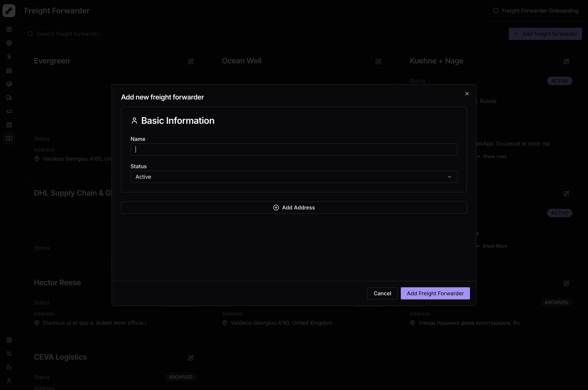Click the CEVA Logistics card title

(x=60, y=357)
